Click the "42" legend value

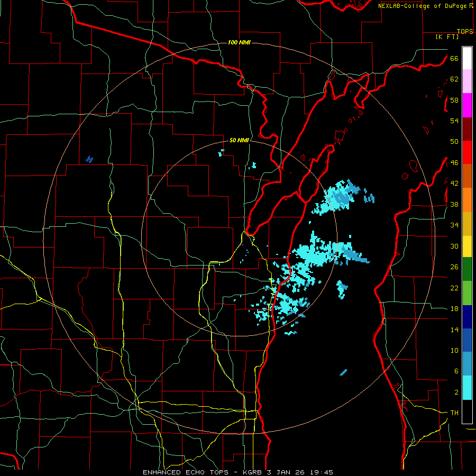coord(454,184)
